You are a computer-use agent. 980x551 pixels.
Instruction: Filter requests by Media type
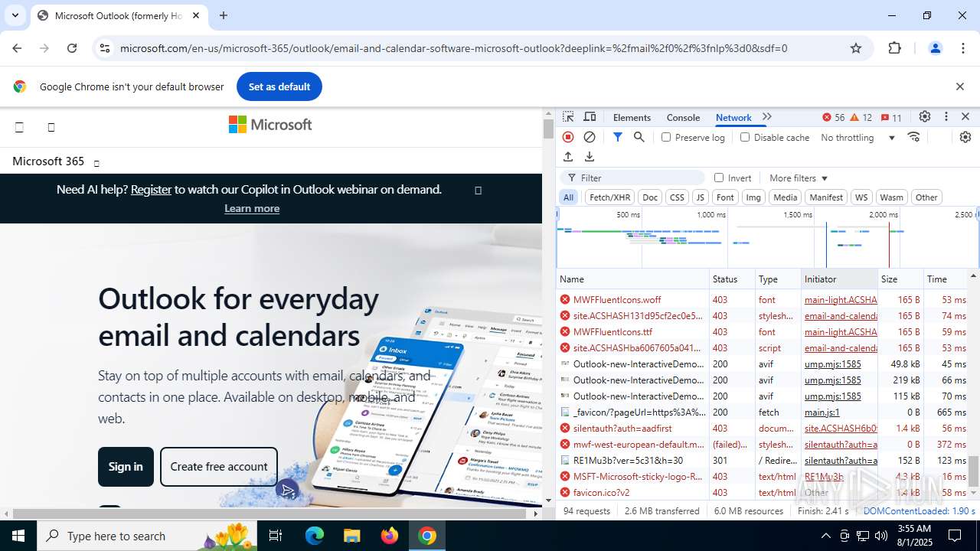(x=786, y=197)
